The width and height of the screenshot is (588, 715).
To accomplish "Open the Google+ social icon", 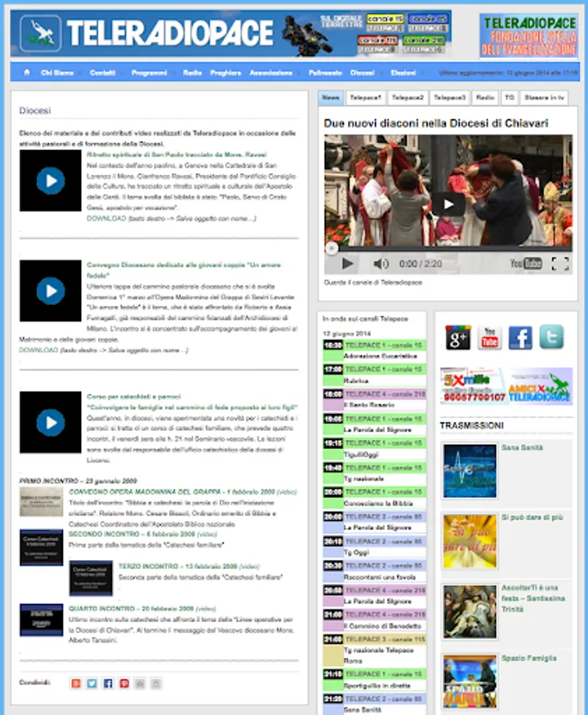I will [x=458, y=338].
